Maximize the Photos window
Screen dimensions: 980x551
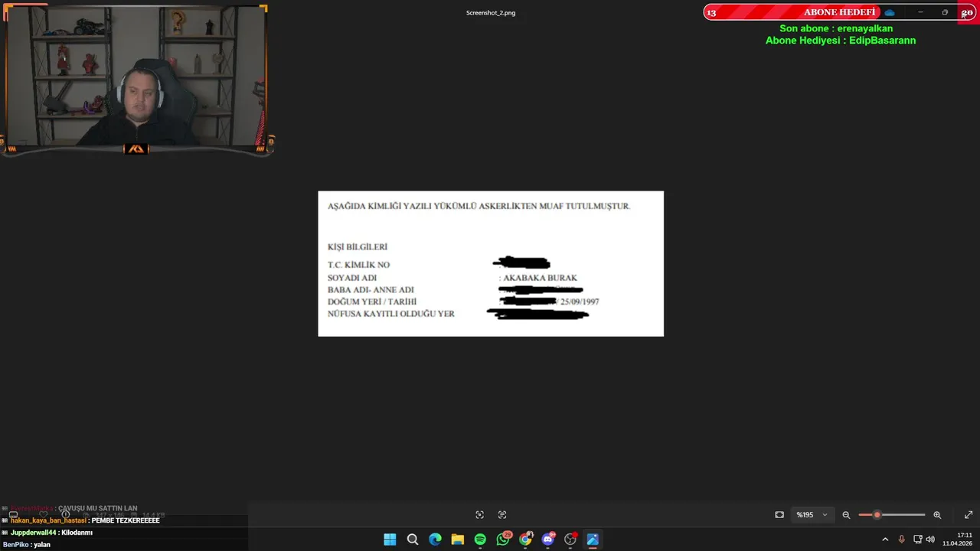pos(945,12)
